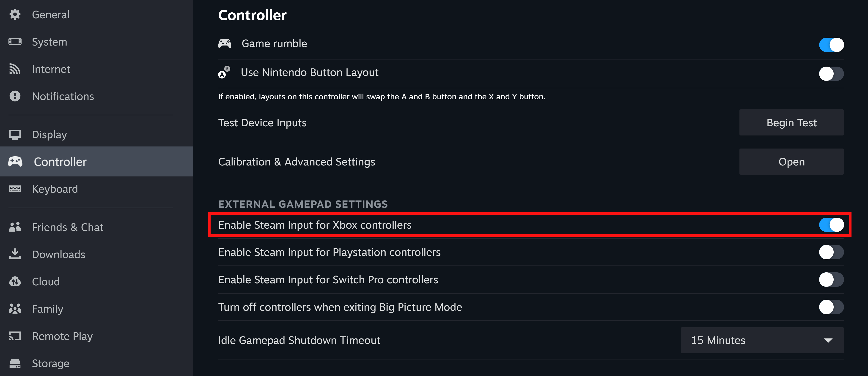Open System settings via its icon

pyautogui.click(x=15, y=42)
